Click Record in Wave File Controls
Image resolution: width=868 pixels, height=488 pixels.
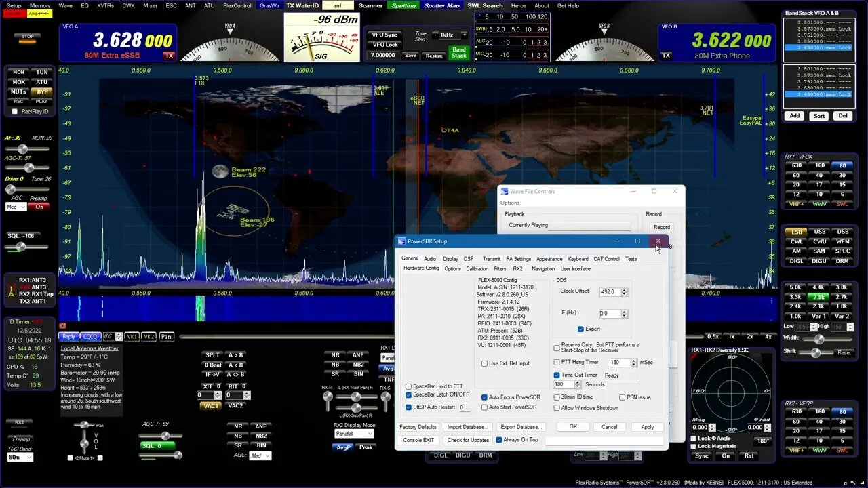pos(662,227)
